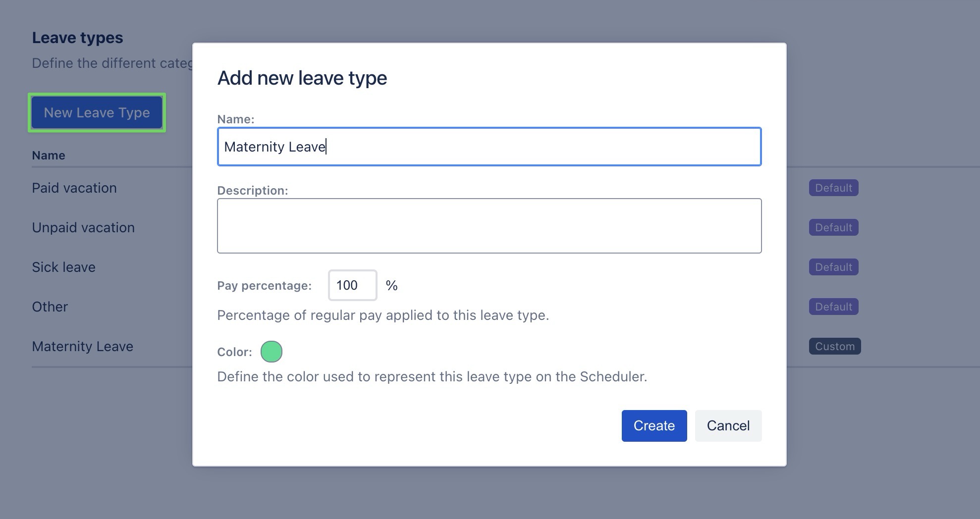Click the Default badge on the Other row
The image size is (980, 519).
pos(833,307)
